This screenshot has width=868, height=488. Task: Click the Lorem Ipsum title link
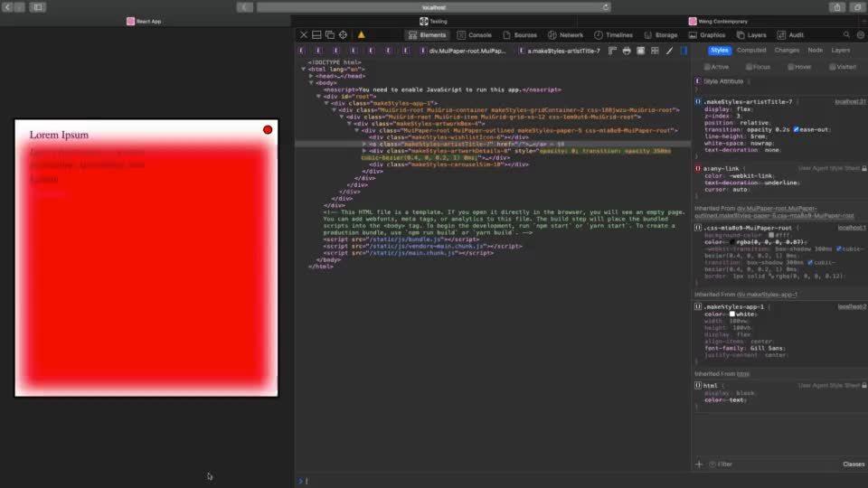(x=59, y=135)
